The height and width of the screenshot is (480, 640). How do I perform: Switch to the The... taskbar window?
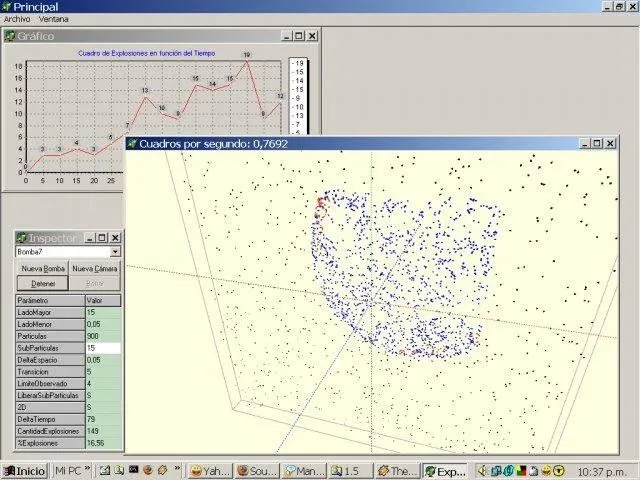coord(398,471)
